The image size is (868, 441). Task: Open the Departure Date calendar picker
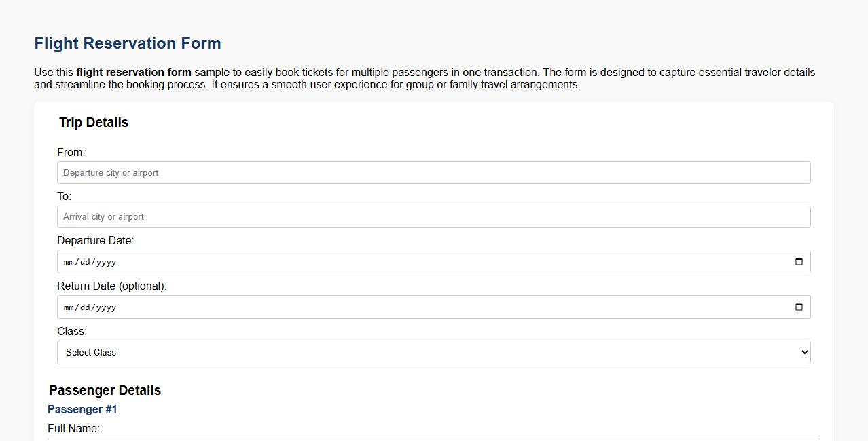pyautogui.click(x=799, y=261)
